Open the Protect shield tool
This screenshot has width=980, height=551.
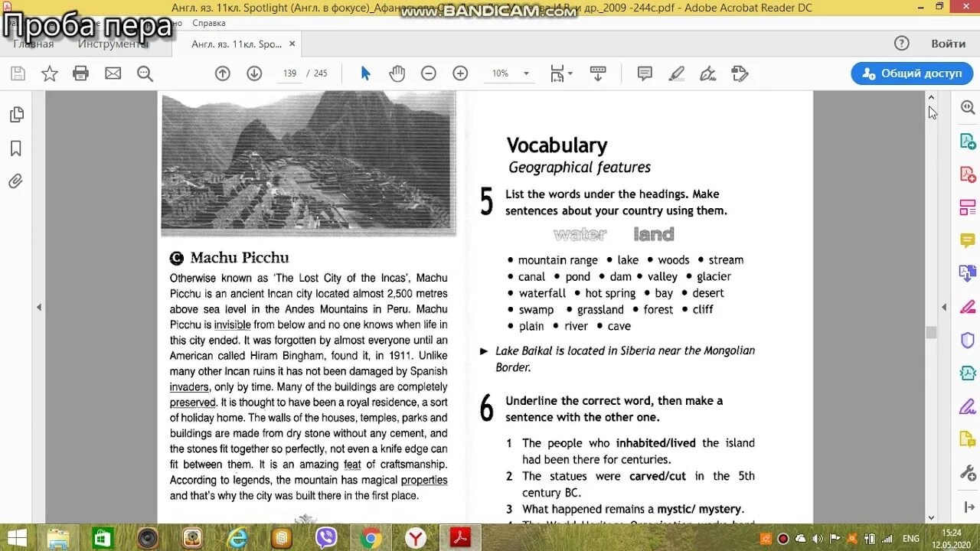(968, 340)
